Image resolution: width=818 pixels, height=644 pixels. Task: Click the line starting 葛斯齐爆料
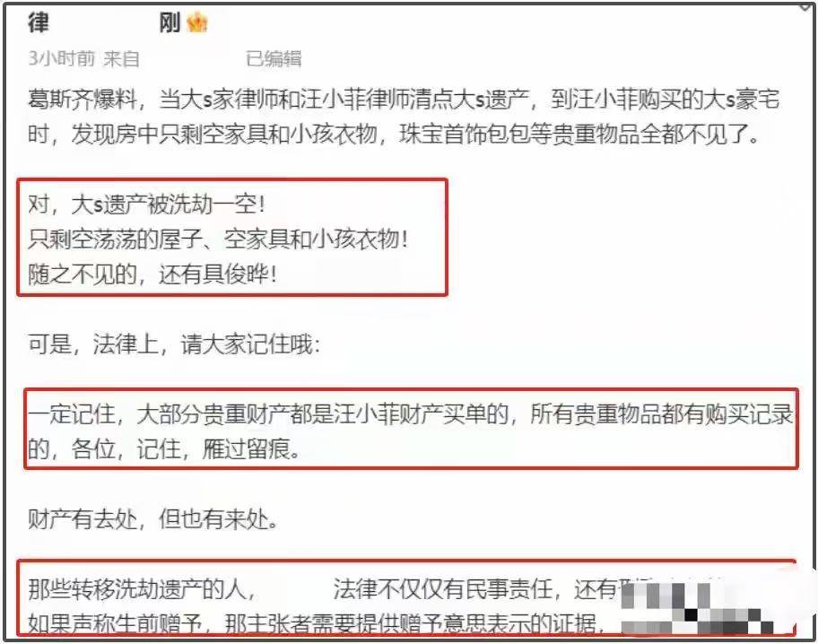coord(404,100)
